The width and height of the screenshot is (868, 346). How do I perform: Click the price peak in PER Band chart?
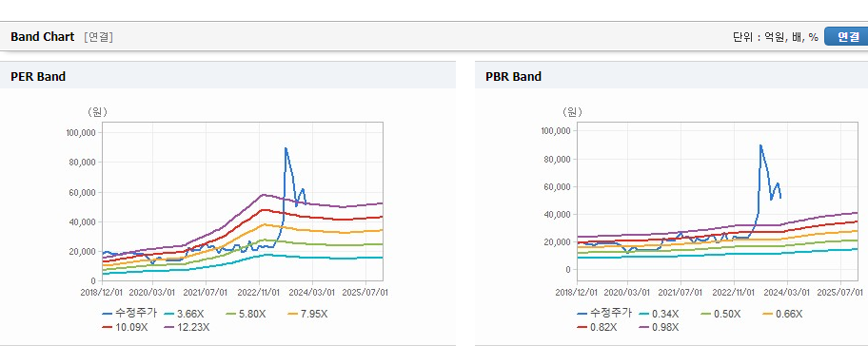(286, 147)
